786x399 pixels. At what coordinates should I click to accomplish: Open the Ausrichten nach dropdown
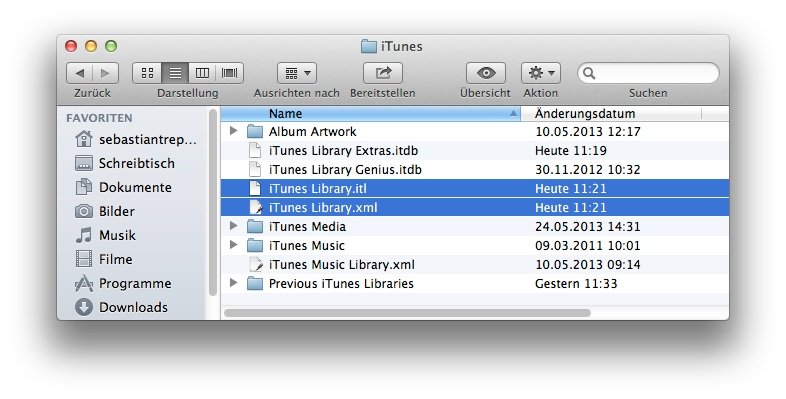[x=297, y=73]
